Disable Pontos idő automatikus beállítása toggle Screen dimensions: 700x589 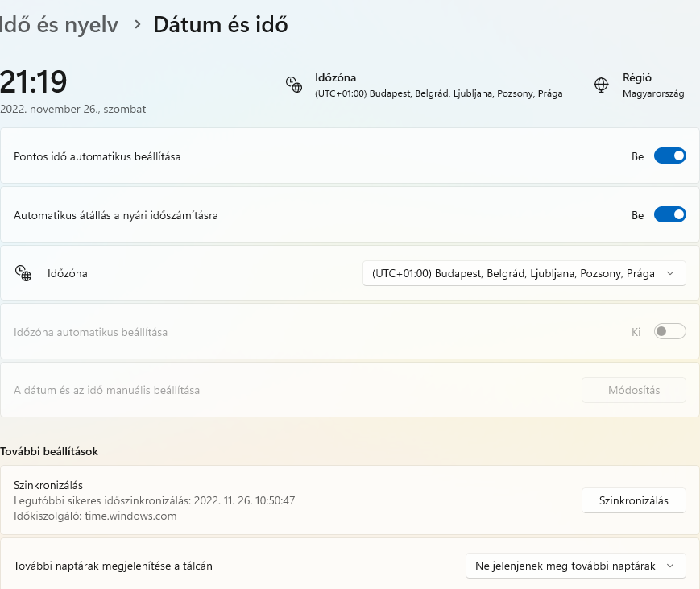click(x=669, y=156)
